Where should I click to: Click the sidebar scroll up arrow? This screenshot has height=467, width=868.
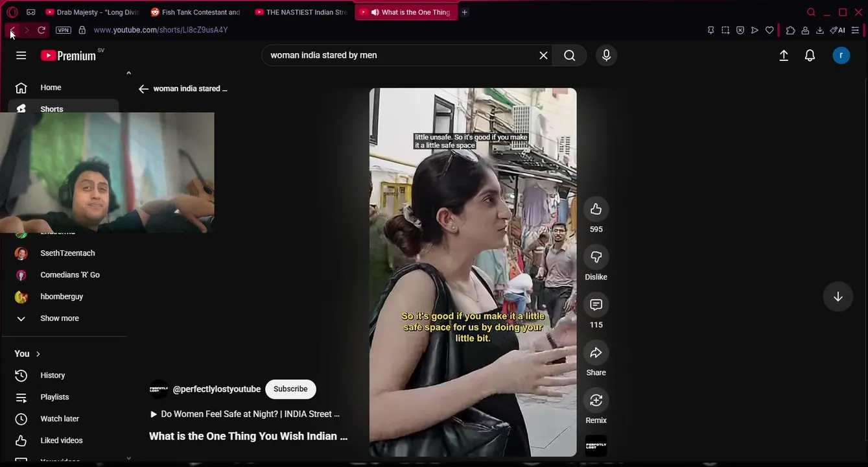pos(128,73)
